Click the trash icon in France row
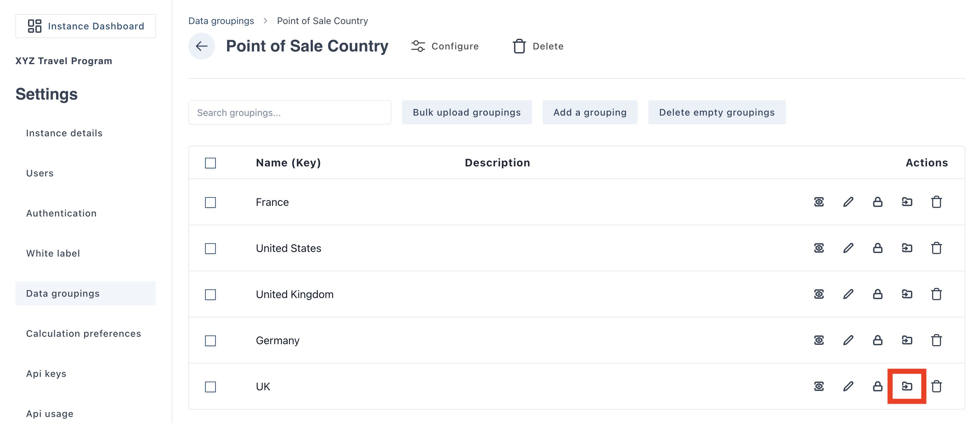The width and height of the screenshot is (980, 423). point(936,202)
